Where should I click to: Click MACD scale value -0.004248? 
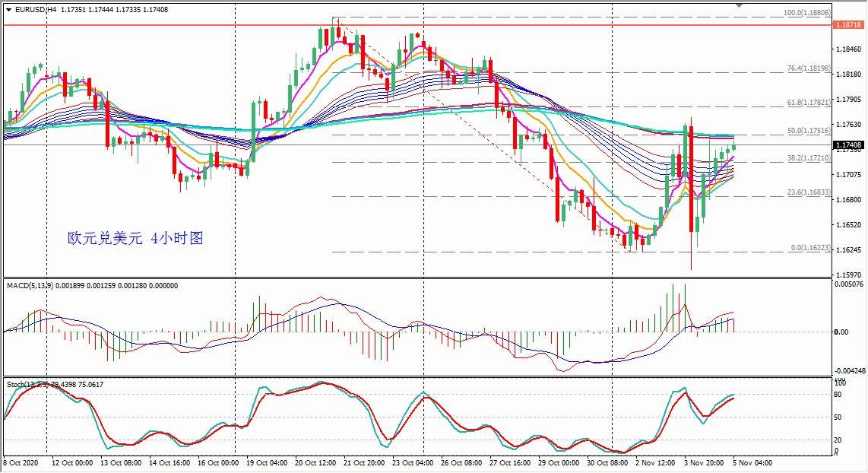(850, 370)
